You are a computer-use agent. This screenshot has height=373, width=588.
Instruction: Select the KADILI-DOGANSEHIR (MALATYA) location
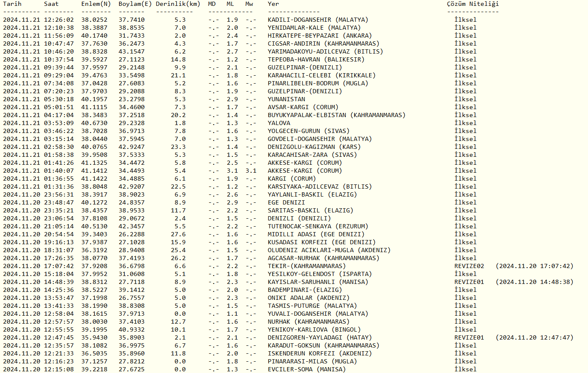318,20
